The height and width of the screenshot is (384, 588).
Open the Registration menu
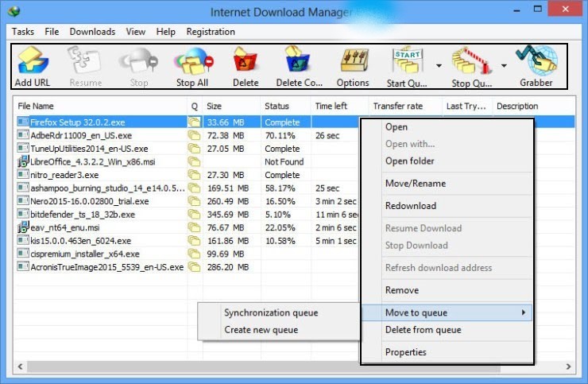[211, 32]
